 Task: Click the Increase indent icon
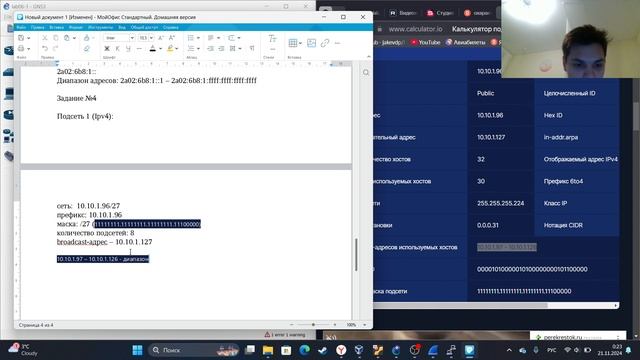[221, 49]
